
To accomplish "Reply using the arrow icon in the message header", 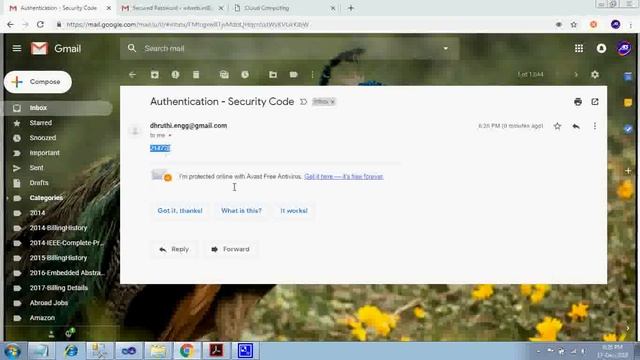I will (576, 126).
